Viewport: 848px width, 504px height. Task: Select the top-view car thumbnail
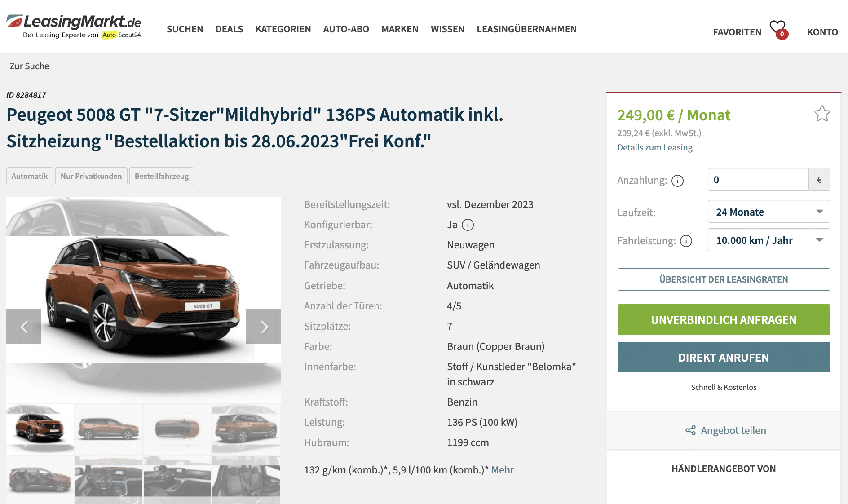[177, 429]
